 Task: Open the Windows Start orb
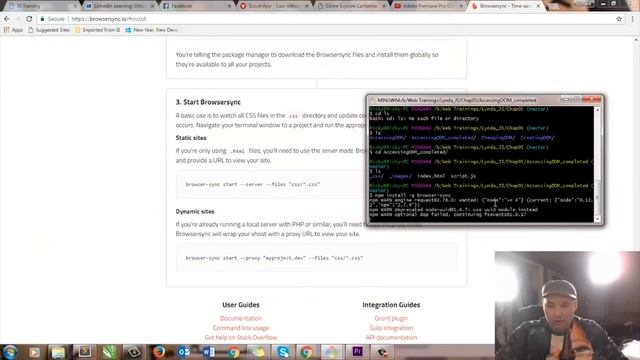pyautogui.click(x=10, y=352)
